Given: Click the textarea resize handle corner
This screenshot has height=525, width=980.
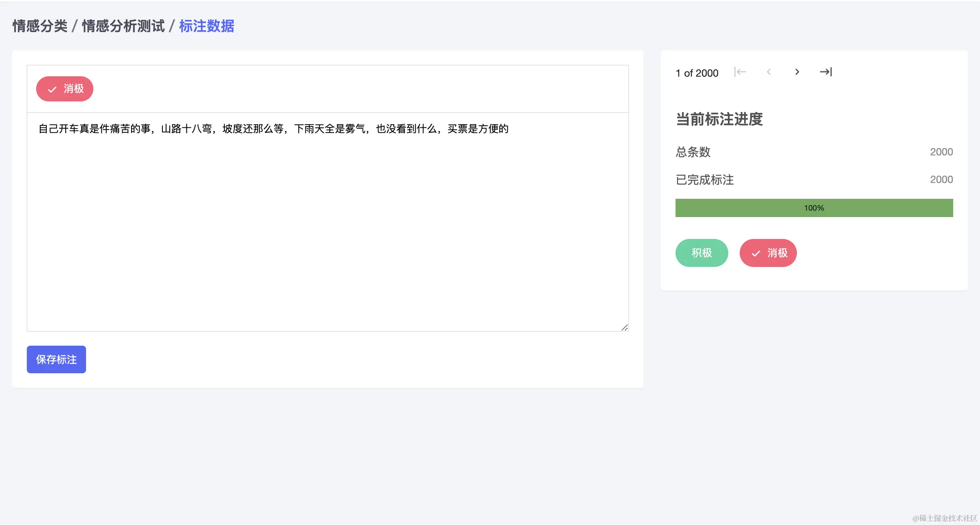Looking at the screenshot, I should click(625, 328).
